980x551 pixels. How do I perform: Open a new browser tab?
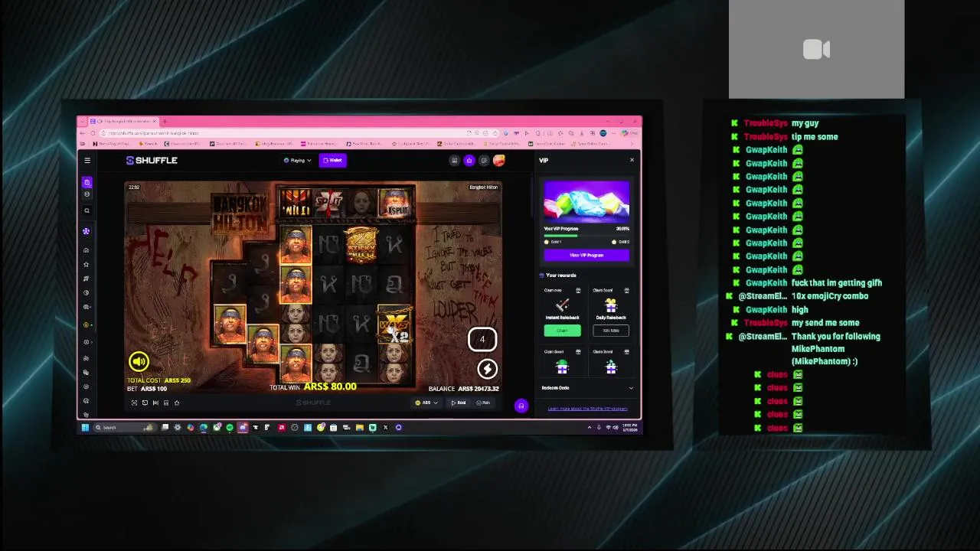click(x=164, y=122)
